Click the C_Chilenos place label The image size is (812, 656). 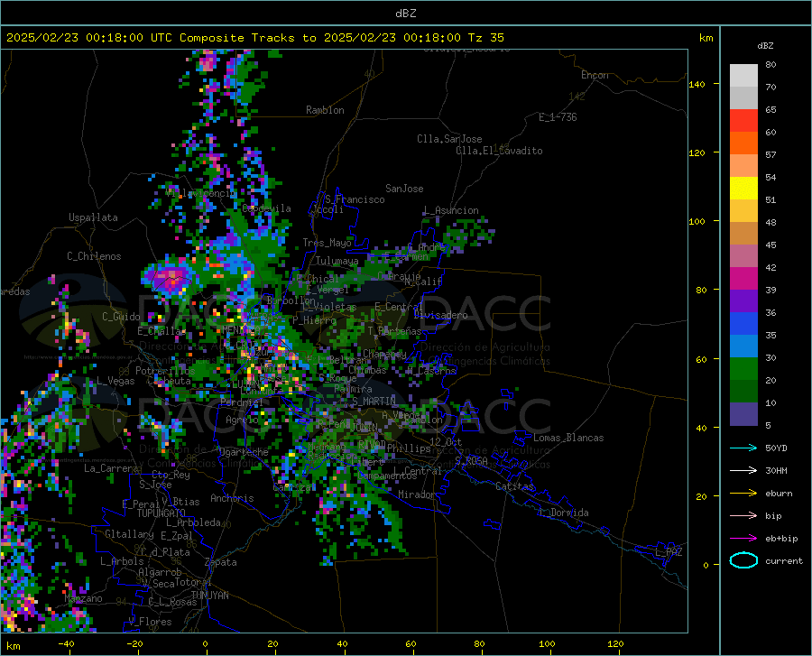[x=94, y=256]
